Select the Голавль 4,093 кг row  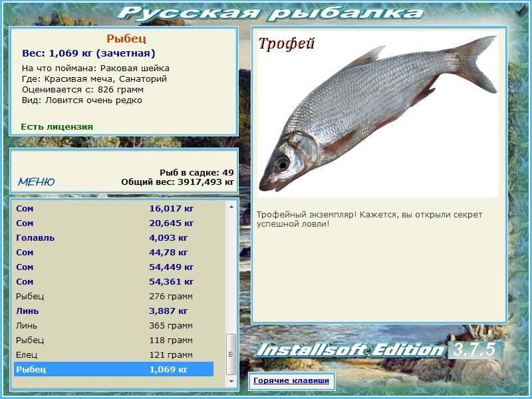pyautogui.click(x=114, y=238)
